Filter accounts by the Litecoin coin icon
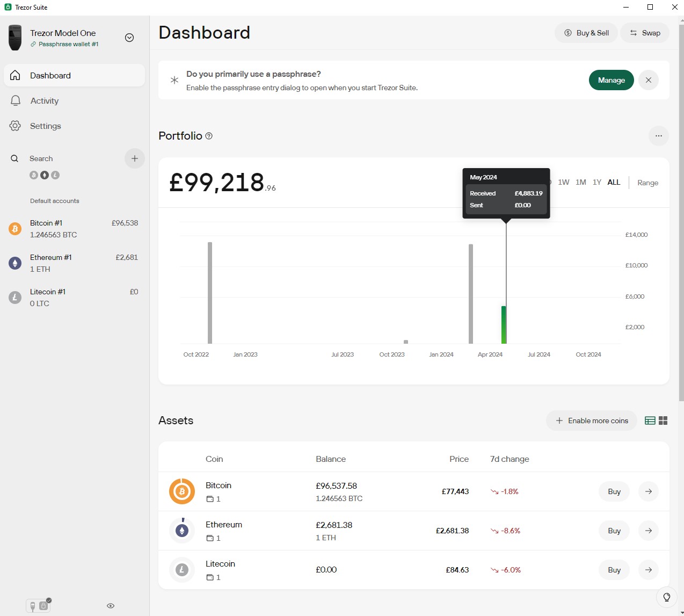This screenshot has height=616, width=684. coord(55,175)
